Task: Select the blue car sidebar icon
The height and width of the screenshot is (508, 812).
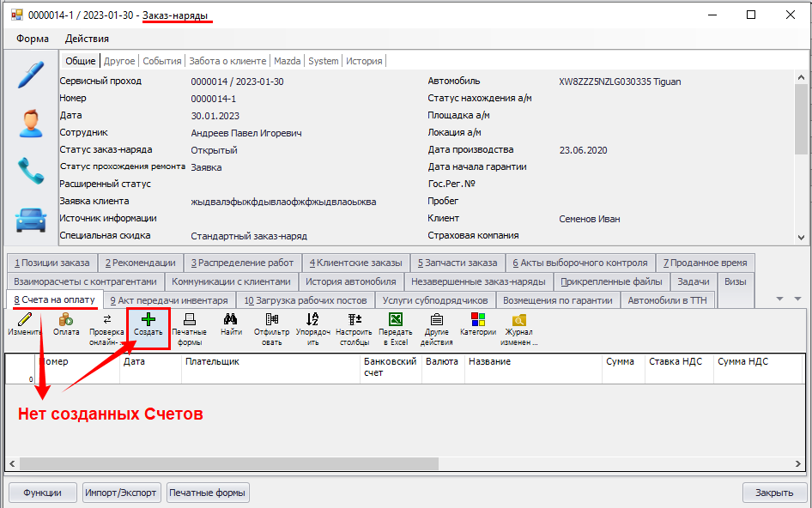Action: (31, 220)
